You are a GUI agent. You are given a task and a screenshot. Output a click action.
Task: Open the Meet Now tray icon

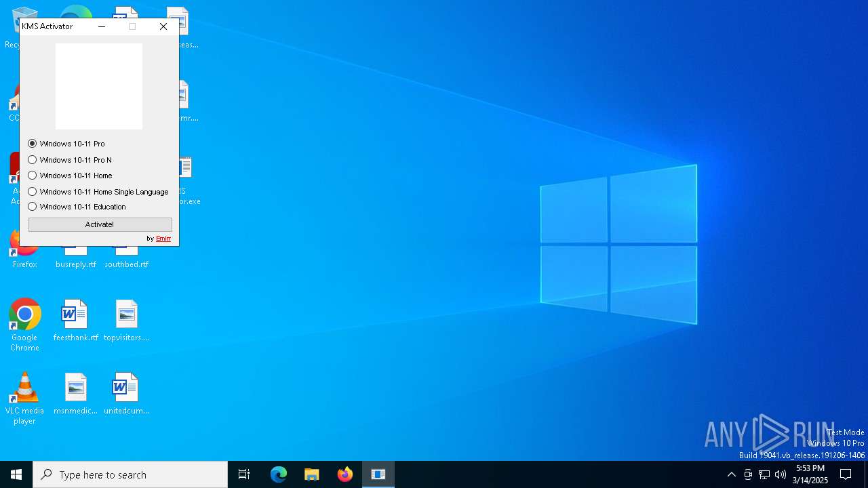pyautogui.click(x=748, y=474)
